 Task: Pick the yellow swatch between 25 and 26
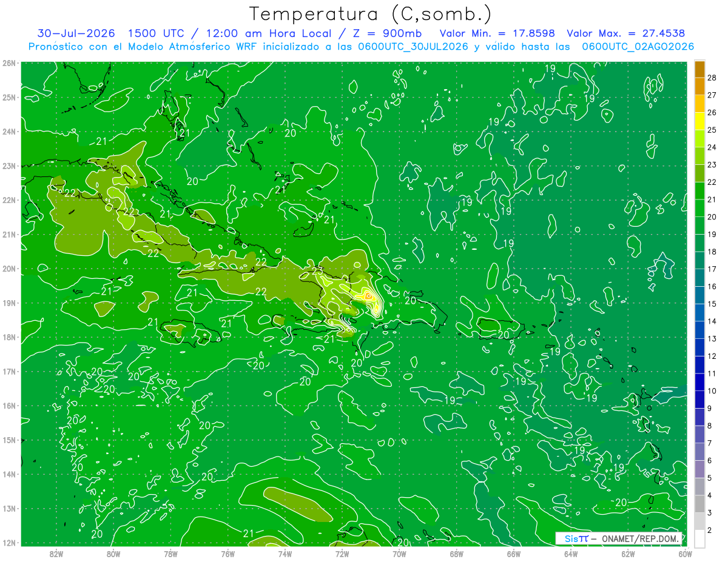coord(699,121)
